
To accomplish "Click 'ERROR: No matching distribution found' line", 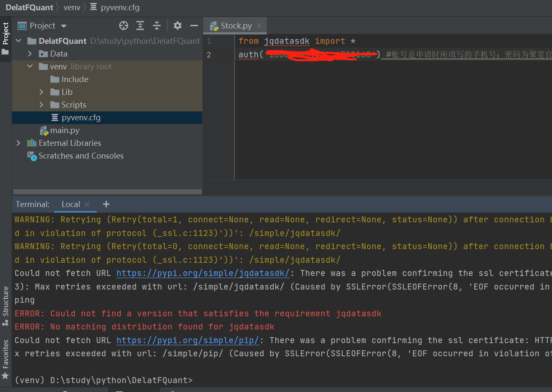I will (x=144, y=327).
